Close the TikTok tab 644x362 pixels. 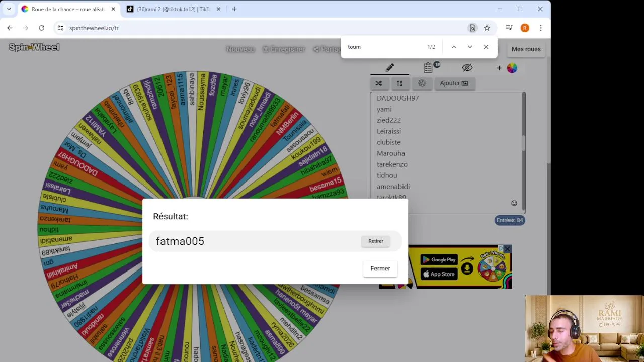pos(218,9)
